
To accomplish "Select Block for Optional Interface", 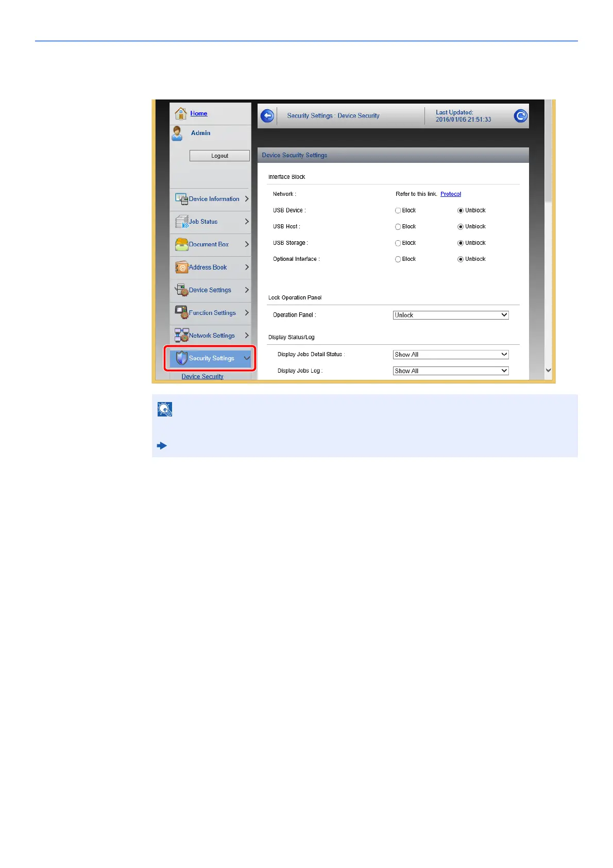I will [x=398, y=259].
